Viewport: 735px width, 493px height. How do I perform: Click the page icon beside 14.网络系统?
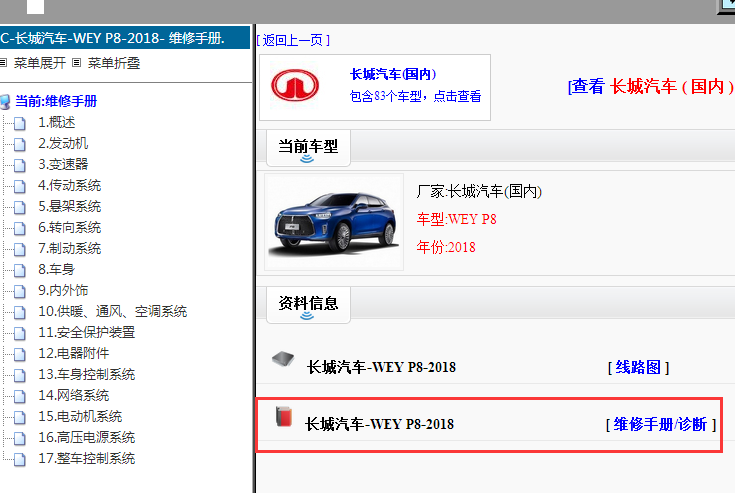20,396
